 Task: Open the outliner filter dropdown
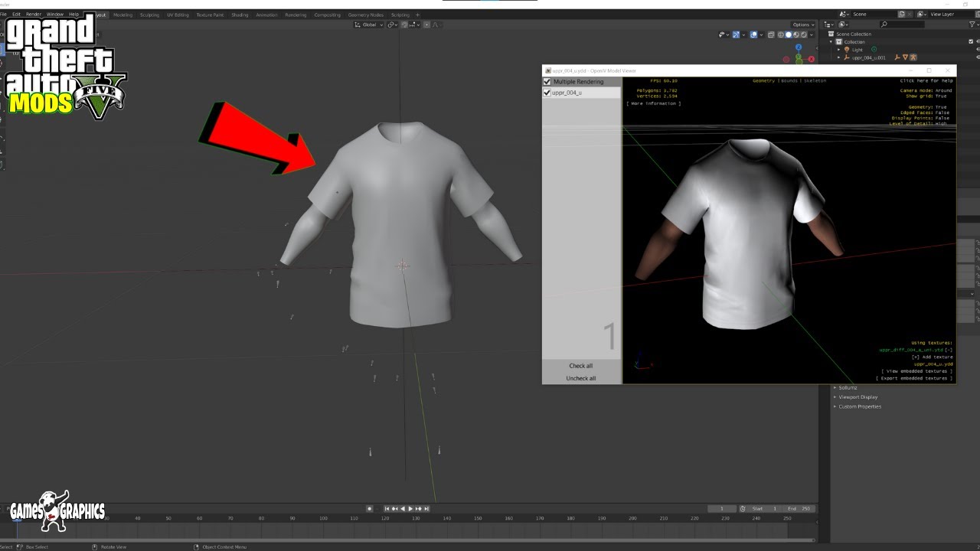pyautogui.click(x=974, y=24)
